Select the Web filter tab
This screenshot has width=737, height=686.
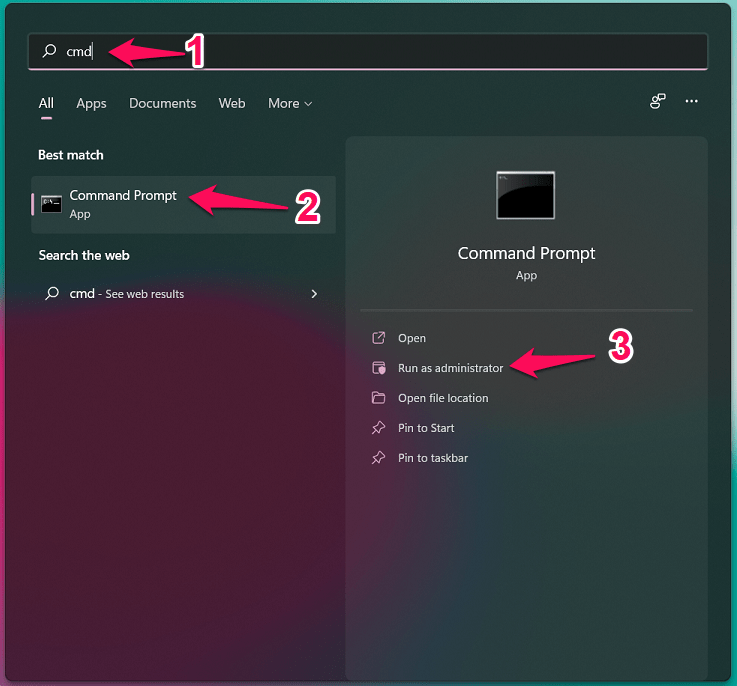click(x=232, y=103)
